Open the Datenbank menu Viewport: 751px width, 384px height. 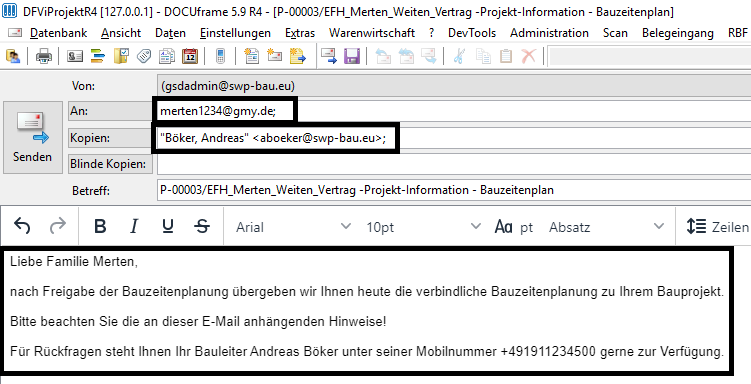[x=58, y=33]
